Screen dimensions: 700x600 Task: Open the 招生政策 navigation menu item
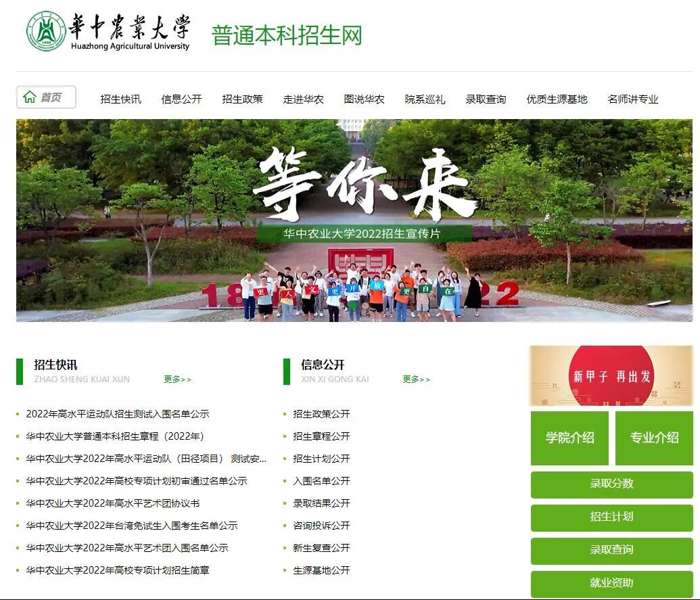coord(242,99)
